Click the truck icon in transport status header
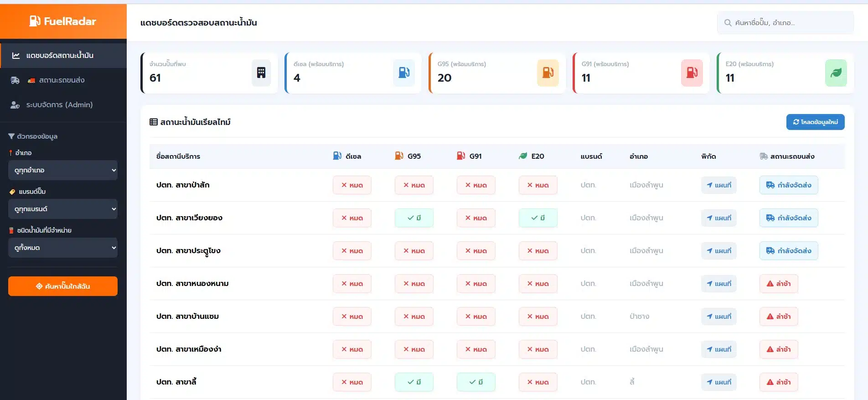The height and width of the screenshot is (400, 868). click(764, 156)
